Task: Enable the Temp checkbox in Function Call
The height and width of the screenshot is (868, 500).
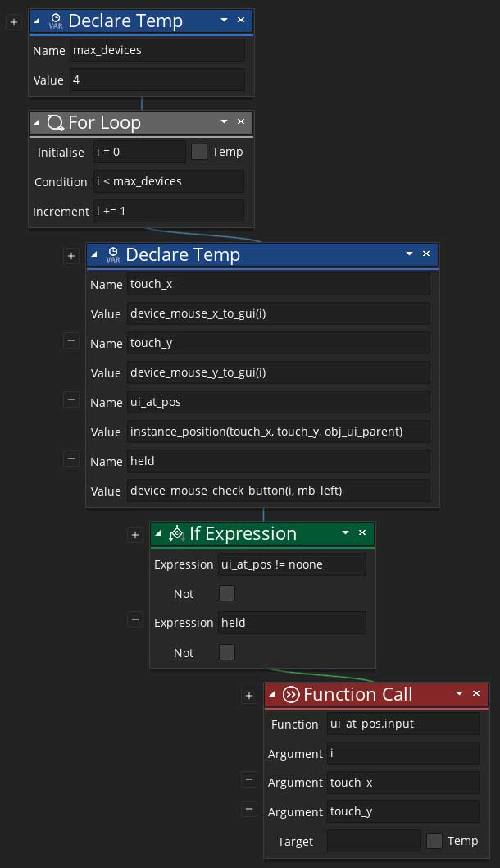Action: (x=434, y=841)
